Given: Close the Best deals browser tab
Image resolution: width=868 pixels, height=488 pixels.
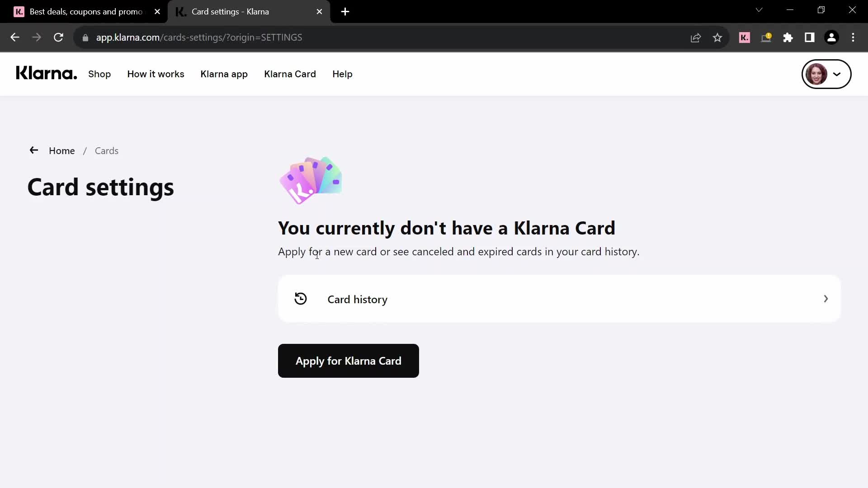Looking at the screenshot, I should (x=157, y=12).
